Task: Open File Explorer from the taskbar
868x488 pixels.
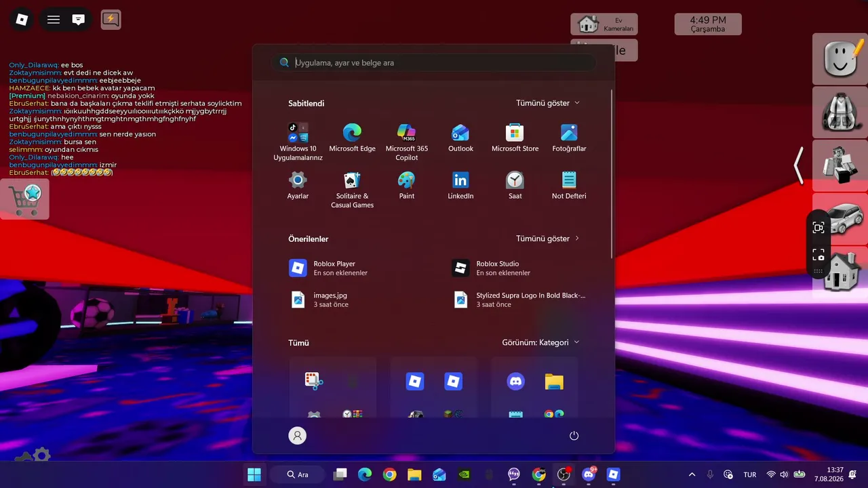Action: click(x=414, y=474)
